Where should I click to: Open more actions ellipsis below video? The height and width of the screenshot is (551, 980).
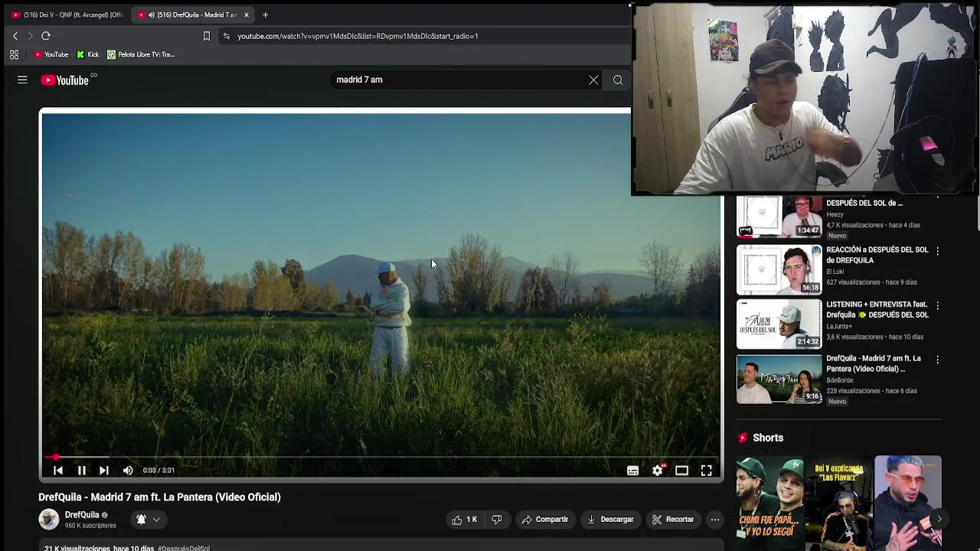[x=714, y=520]
